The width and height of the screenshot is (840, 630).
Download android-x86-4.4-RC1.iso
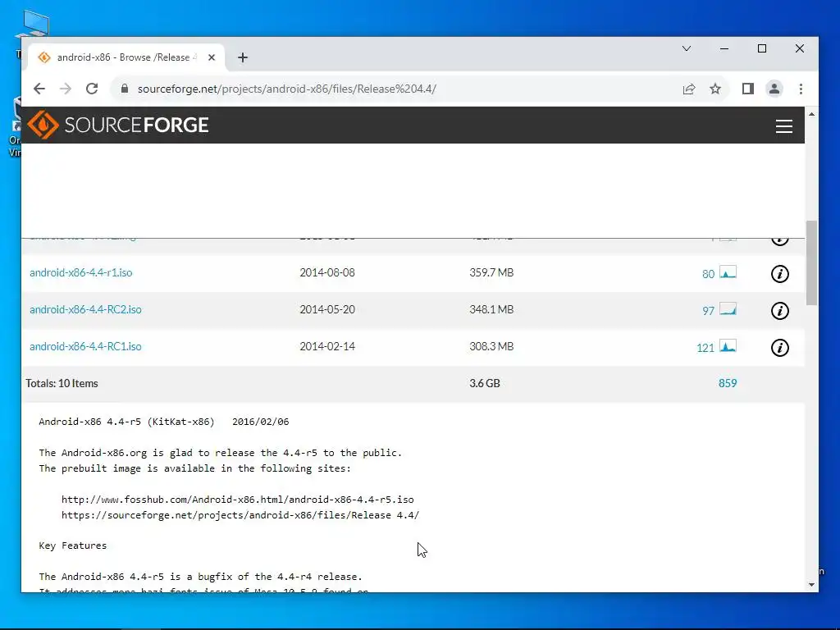point(85,347)
